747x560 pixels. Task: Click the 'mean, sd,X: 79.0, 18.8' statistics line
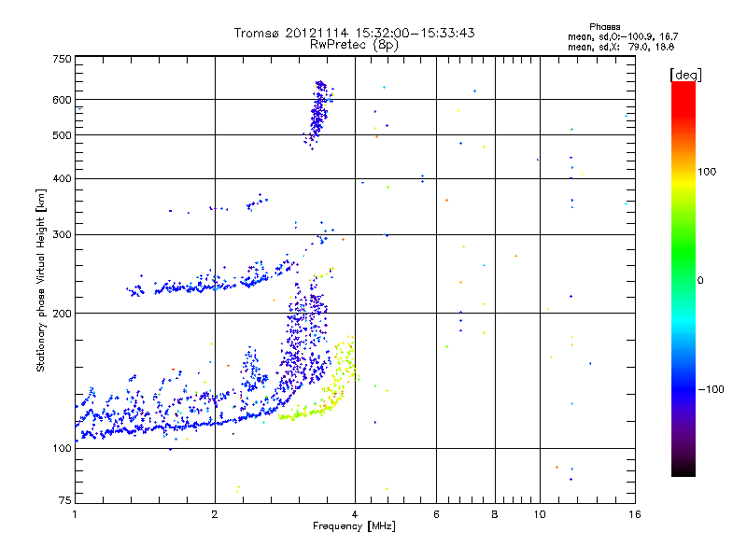pyautogui.click(x=621, y=47)
